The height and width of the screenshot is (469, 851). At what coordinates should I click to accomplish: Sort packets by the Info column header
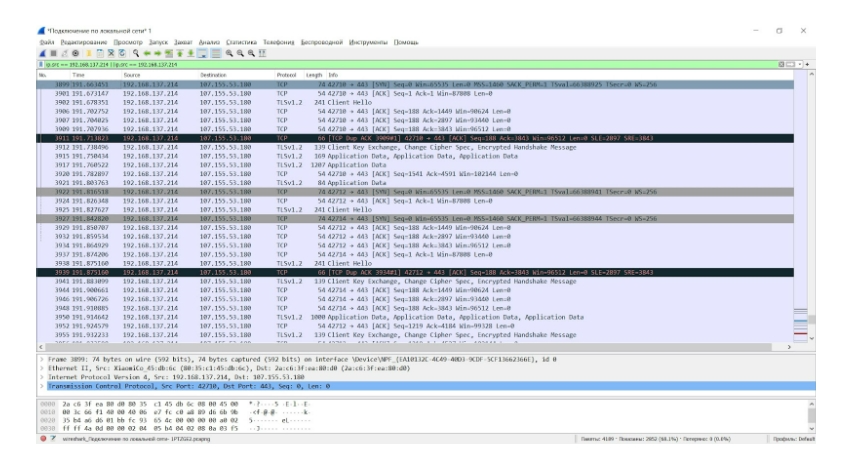point(333,75)
